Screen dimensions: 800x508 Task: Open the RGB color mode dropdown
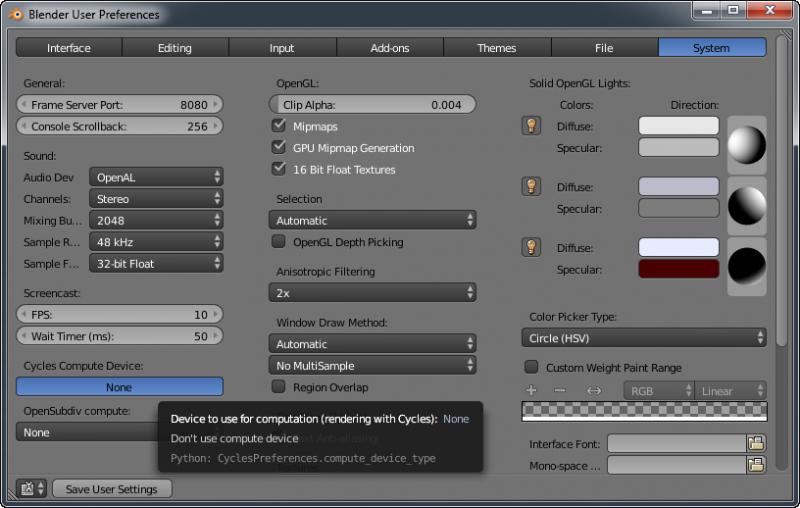659,391
